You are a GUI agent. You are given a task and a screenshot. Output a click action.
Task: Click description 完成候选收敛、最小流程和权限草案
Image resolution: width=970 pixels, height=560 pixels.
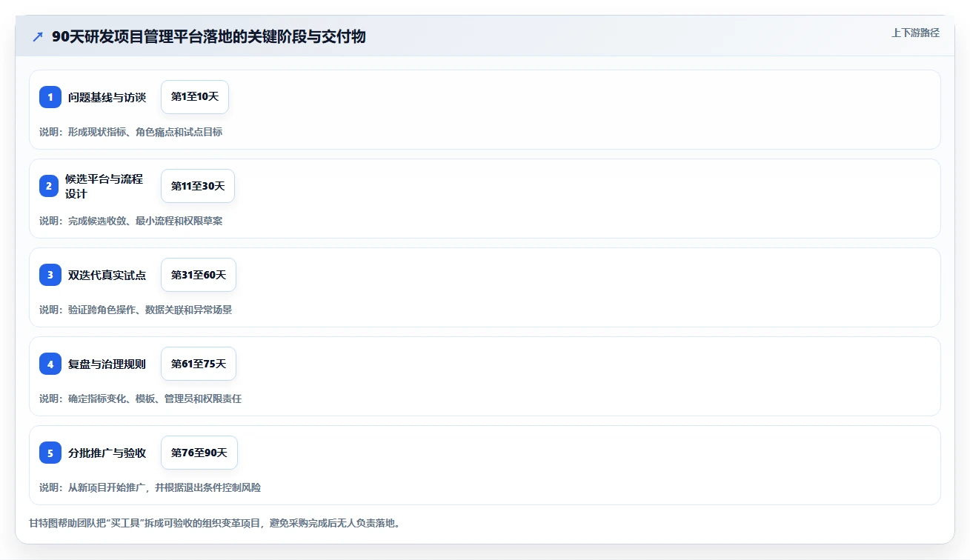click(x=145, y=221)
